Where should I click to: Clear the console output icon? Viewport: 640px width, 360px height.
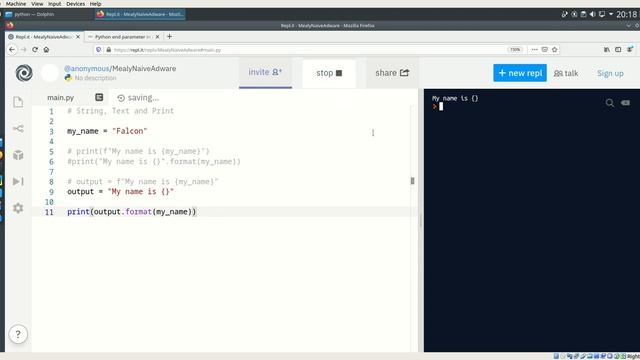tap(625, 103)
